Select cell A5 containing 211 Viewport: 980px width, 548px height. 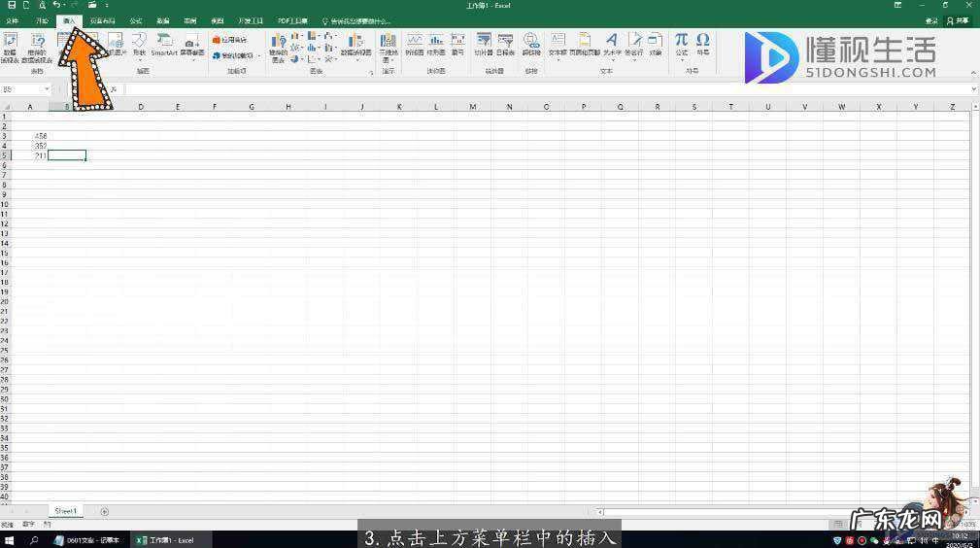point(29,155)
